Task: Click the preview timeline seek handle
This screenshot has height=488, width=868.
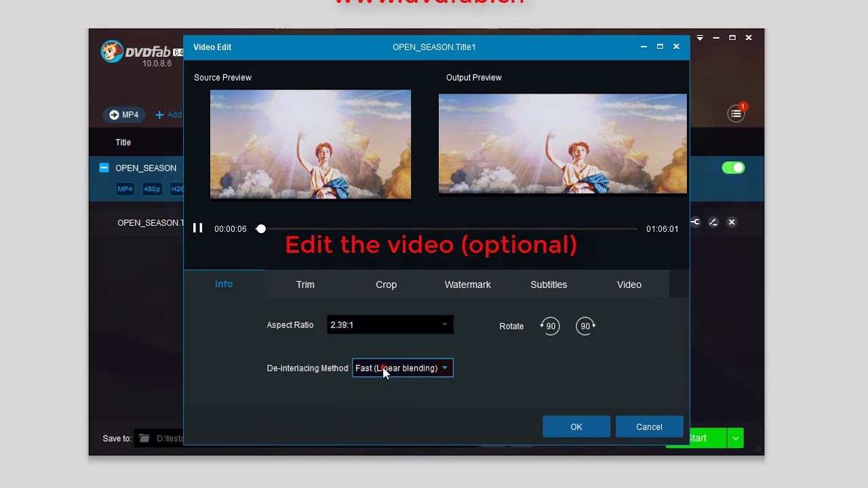Action: coord(261,229)
